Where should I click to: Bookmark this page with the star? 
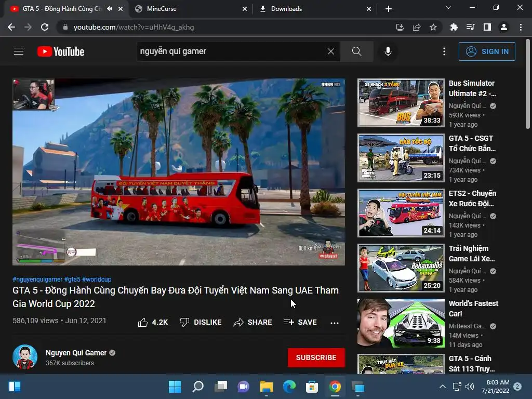pos(433,27)
